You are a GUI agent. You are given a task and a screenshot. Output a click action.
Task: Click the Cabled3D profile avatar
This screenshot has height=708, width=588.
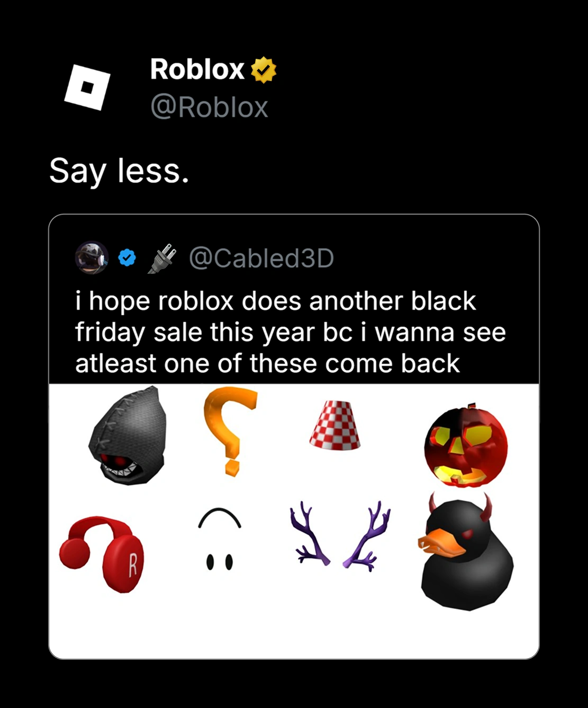(92, 258)
